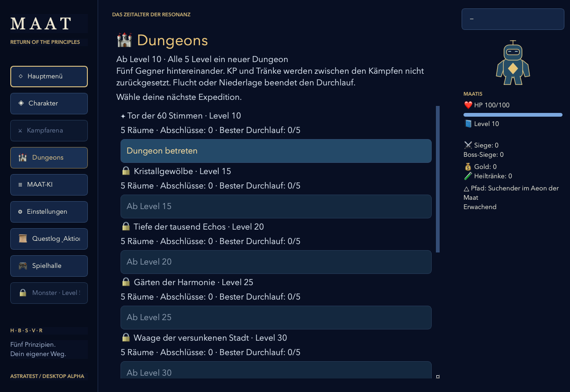Viewport: 570px width, 392px height.
Task: Click the resize handle at list corner
Action: (x=438, y=377)
